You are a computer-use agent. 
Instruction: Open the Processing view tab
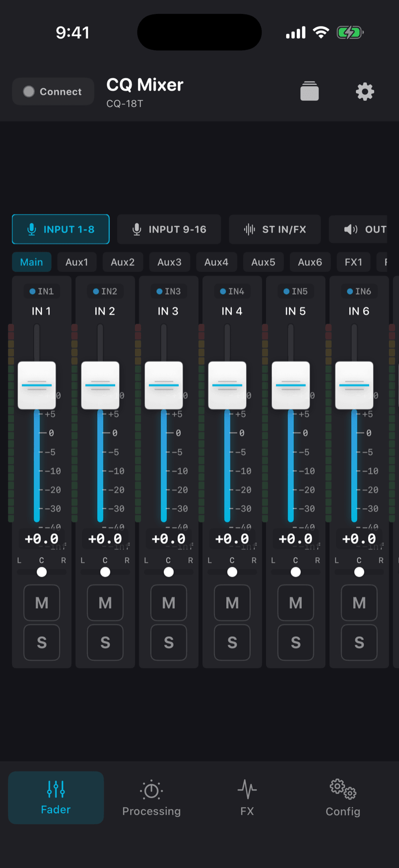[151, 798]
